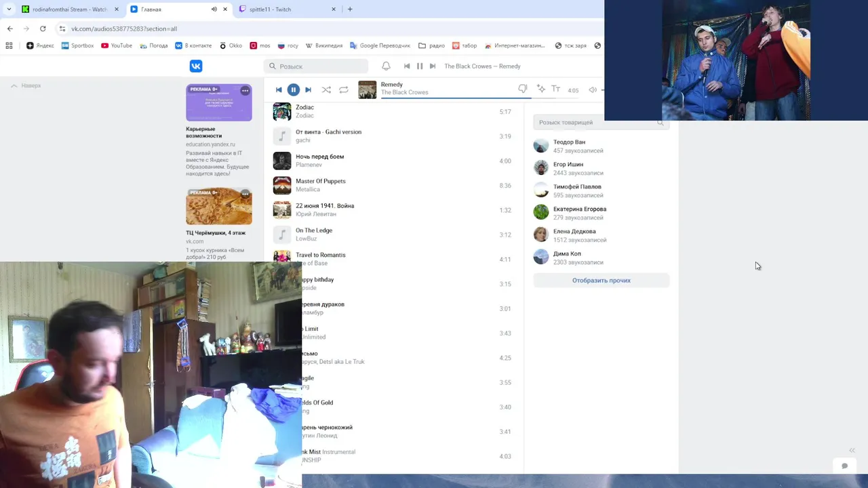
Task: Open artist The Black Crowes in player
Action: [405, 92]
